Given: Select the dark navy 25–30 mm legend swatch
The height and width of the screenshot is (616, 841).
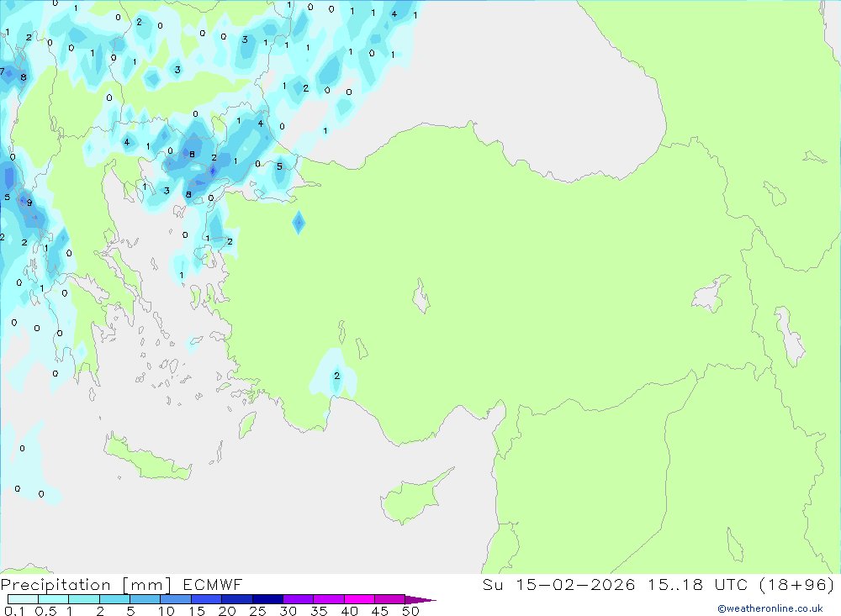Looking at the screenshot, I should click(x=267, y=599).
